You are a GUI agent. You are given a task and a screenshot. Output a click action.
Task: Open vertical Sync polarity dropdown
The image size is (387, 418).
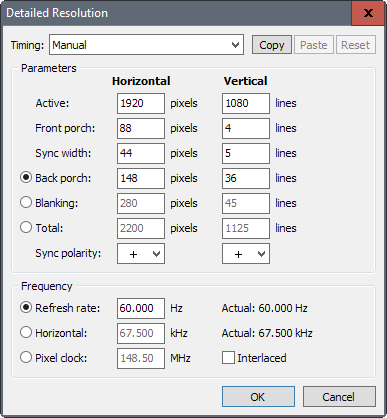click(x=246, y=254)
